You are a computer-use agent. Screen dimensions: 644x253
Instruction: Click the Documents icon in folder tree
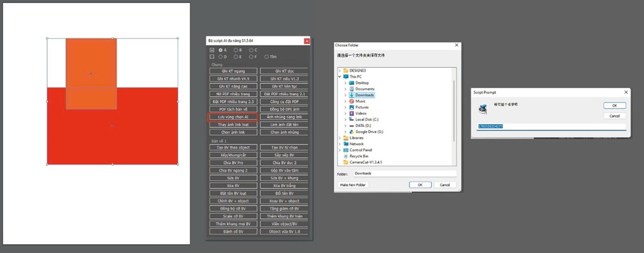pyautogui.click(x=351, y=89)
